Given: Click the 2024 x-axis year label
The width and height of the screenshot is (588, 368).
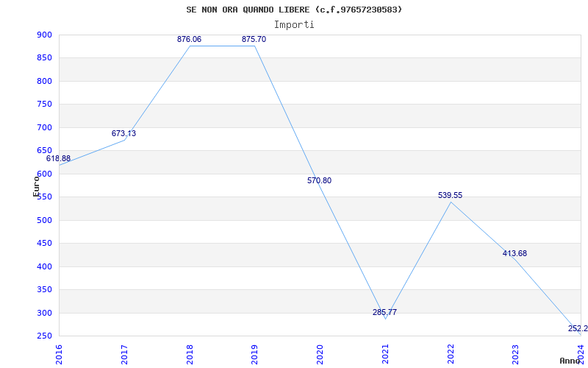Looking at the screenshot, I should coord(581,355).
